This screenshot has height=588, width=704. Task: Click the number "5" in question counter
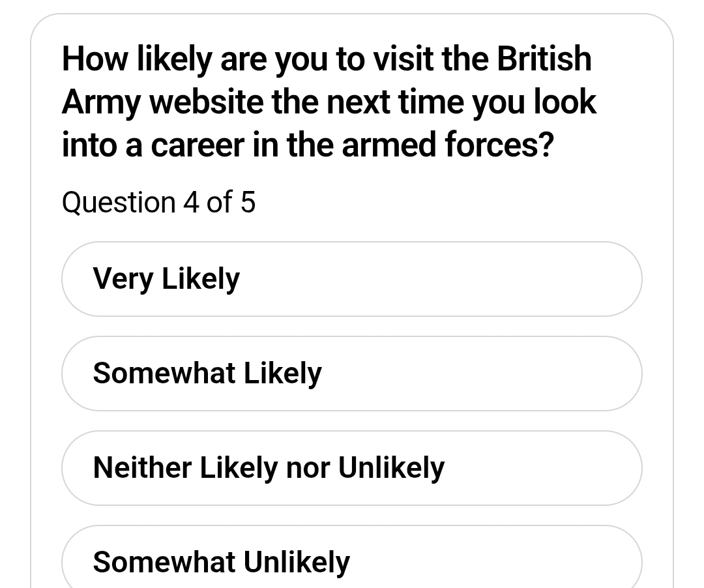248,202
